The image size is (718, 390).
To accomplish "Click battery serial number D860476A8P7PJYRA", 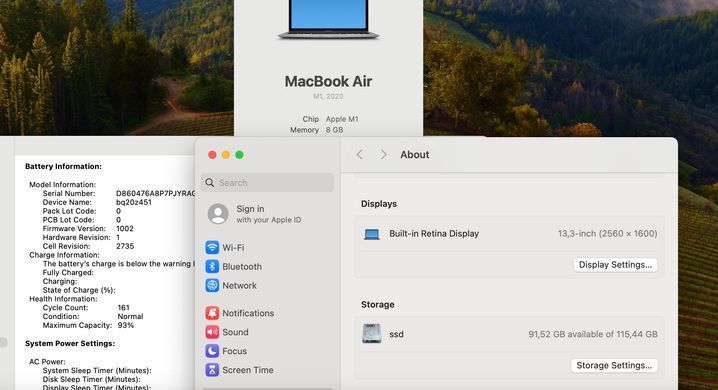I will [x=155, y=194].
